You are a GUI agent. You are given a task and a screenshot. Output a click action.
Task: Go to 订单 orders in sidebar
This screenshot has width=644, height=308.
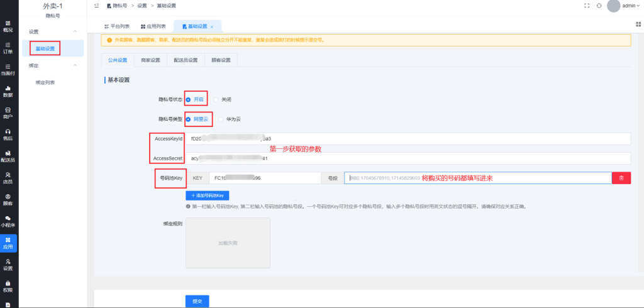click(8, 48)
